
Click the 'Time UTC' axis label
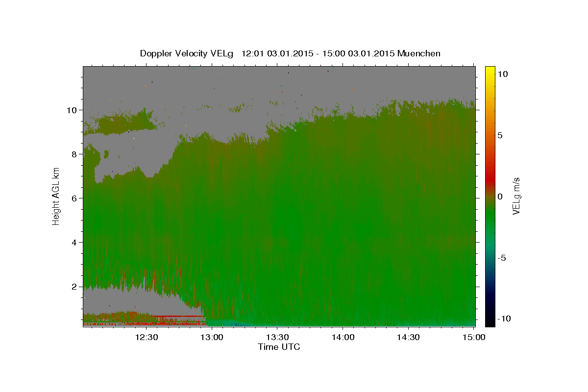279,347
